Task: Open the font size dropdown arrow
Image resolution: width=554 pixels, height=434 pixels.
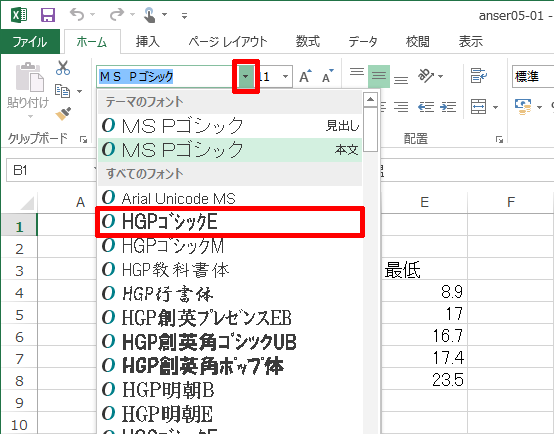Action: coord(285,76)
